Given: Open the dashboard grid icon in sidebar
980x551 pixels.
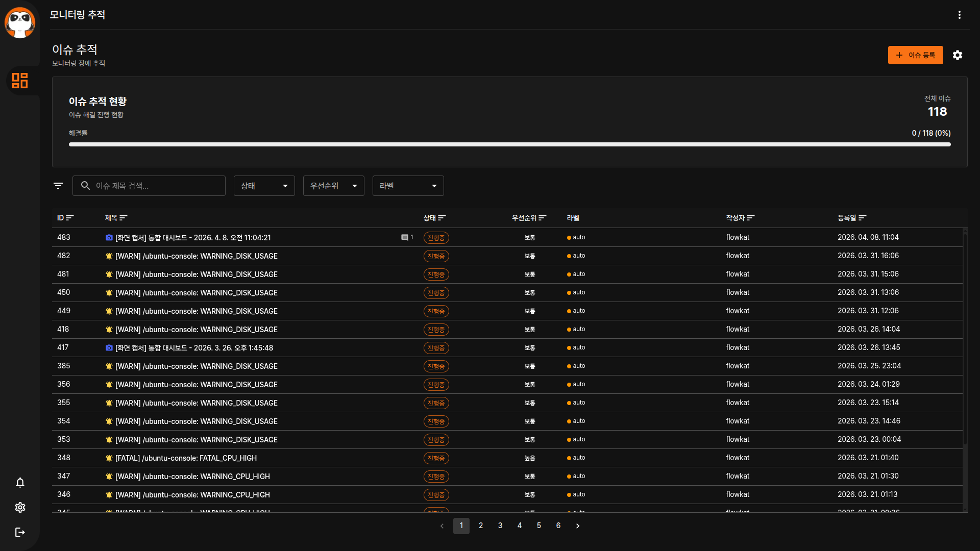Looking at the screenshot, I should (x=20, y=81).
